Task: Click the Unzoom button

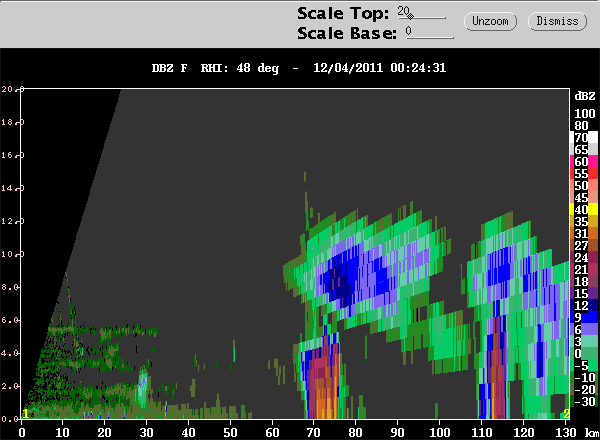Action: click(x=491, y=21)
